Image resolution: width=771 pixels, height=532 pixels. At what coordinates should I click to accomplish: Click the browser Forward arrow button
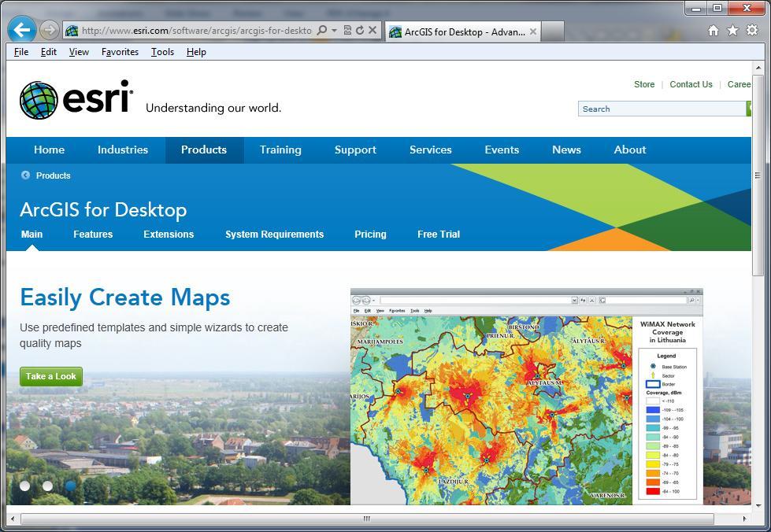click(x=49, y=31)
